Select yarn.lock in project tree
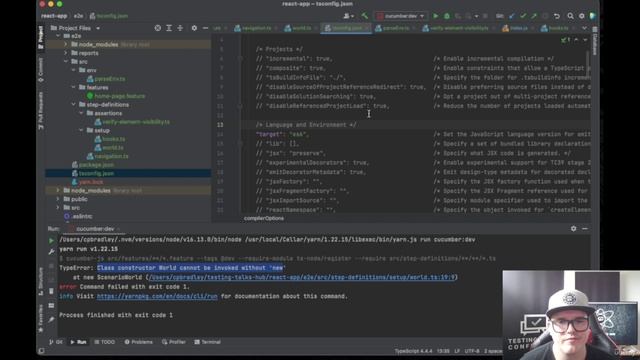This screenshot has height=360, width=640. pyautogui.click(x=91, y=182)
